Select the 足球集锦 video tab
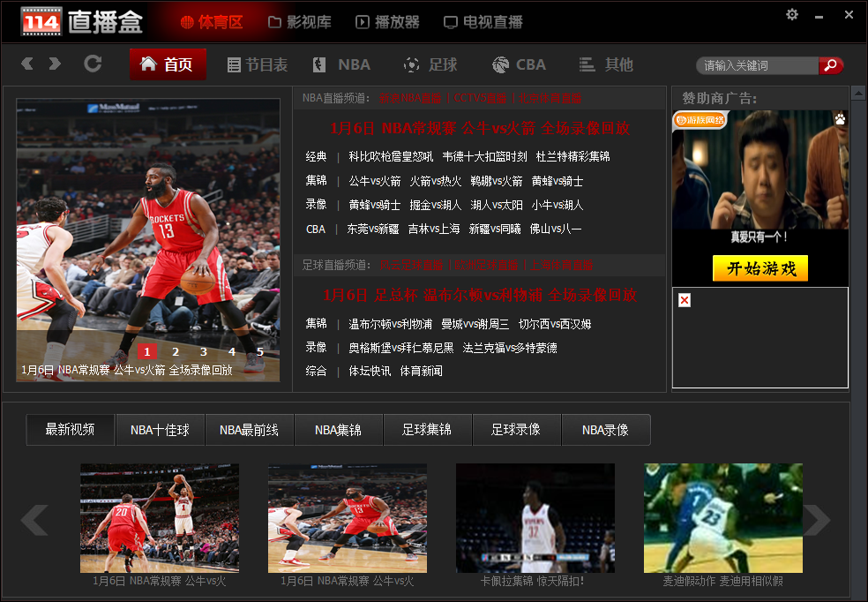868x602 pixels. pos(427,430)
